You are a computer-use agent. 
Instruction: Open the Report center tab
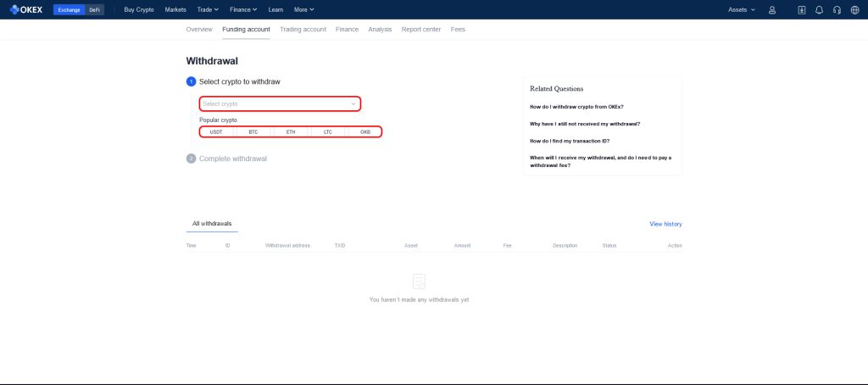420,29
